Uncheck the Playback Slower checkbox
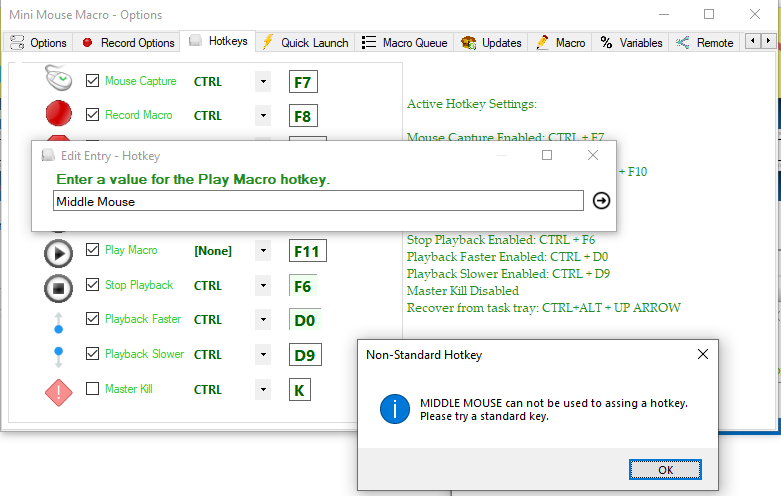The height and width of the screenshot is (496, 781). pos(93,353)
